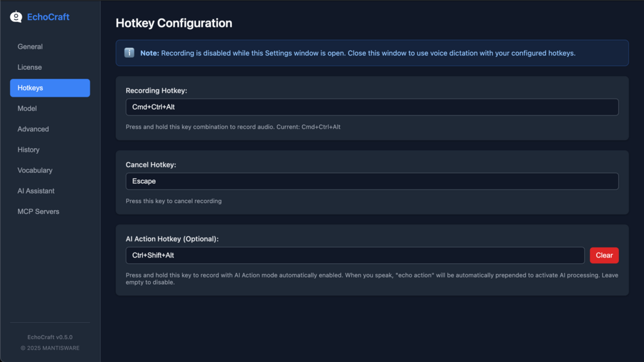Click the EchoCraft logo icon
Image resolution: width=644 pixels, height=362 pixels.
tap(16, 17)
